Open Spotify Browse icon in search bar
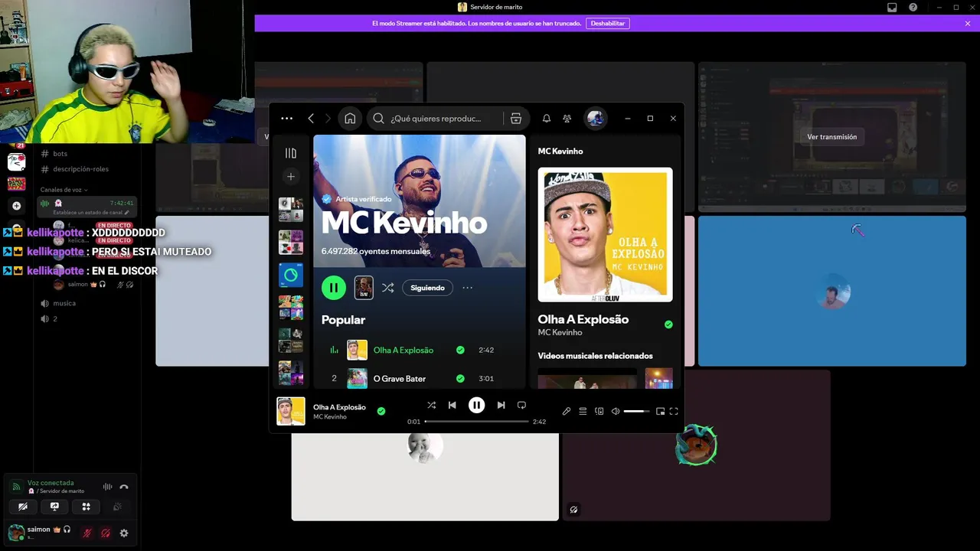Image resolution: width=980 pixels, height=551 pixels. 516,119
